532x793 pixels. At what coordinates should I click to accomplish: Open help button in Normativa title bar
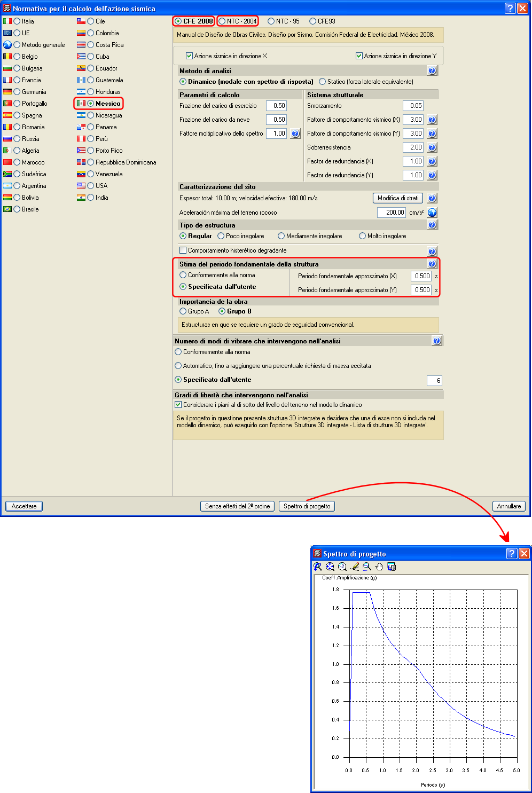(x=510, y=8)
